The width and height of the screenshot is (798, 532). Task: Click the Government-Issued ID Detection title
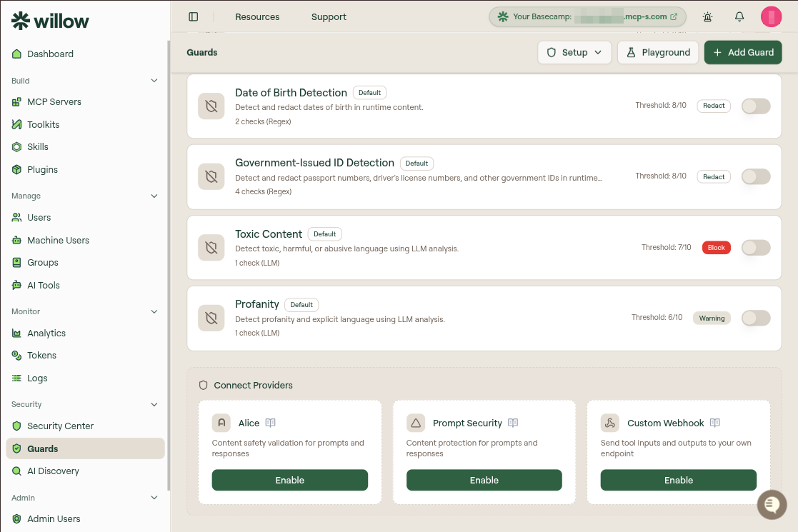click(314, 163)
